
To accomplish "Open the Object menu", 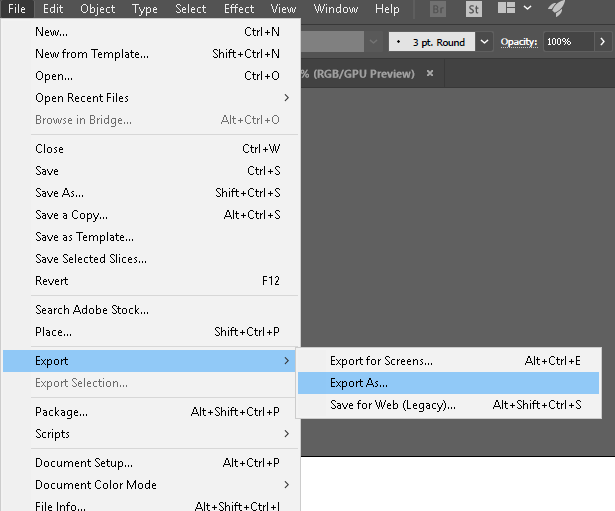I will [98, 9].
